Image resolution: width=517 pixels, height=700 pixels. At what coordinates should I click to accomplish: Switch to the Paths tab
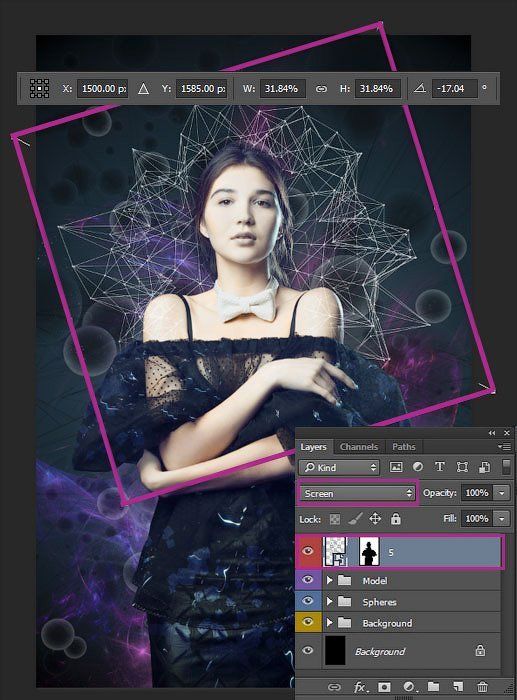[404, 447]
